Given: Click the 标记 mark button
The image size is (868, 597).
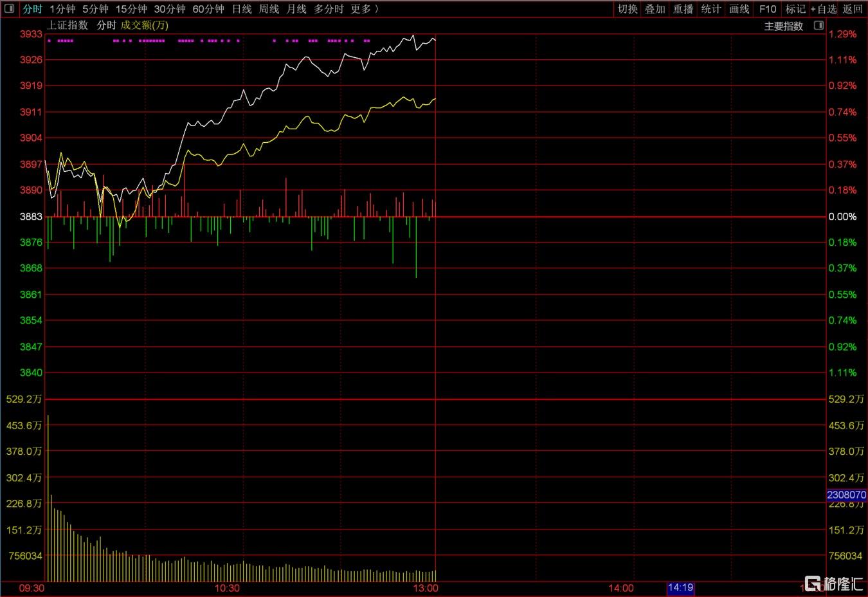Looking at the screenshot, I should click(795, 9).
